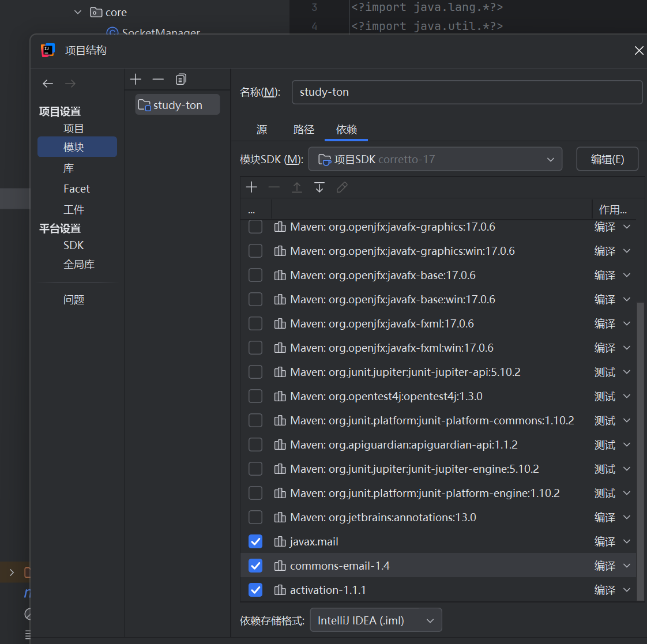Open the module SDK dropdown
647x644 pixels.
pos(435,159)
